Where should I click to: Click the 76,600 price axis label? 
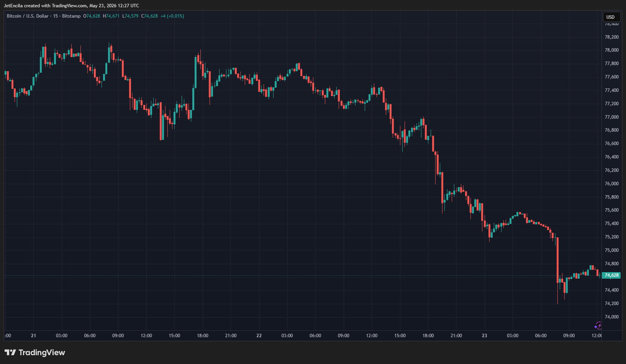click(611, 144)
